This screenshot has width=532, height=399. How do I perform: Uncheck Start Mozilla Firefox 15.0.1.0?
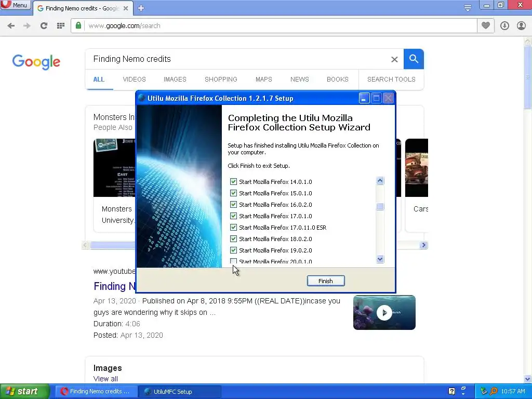(x=233, y=193)
